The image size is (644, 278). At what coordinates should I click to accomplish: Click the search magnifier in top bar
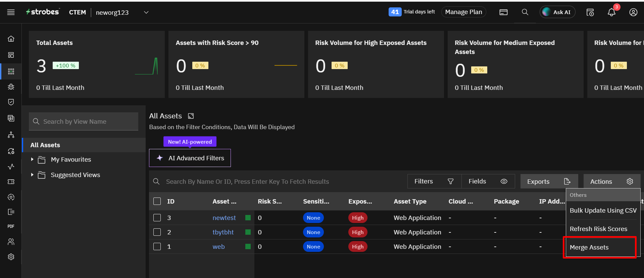click(525, 12)
